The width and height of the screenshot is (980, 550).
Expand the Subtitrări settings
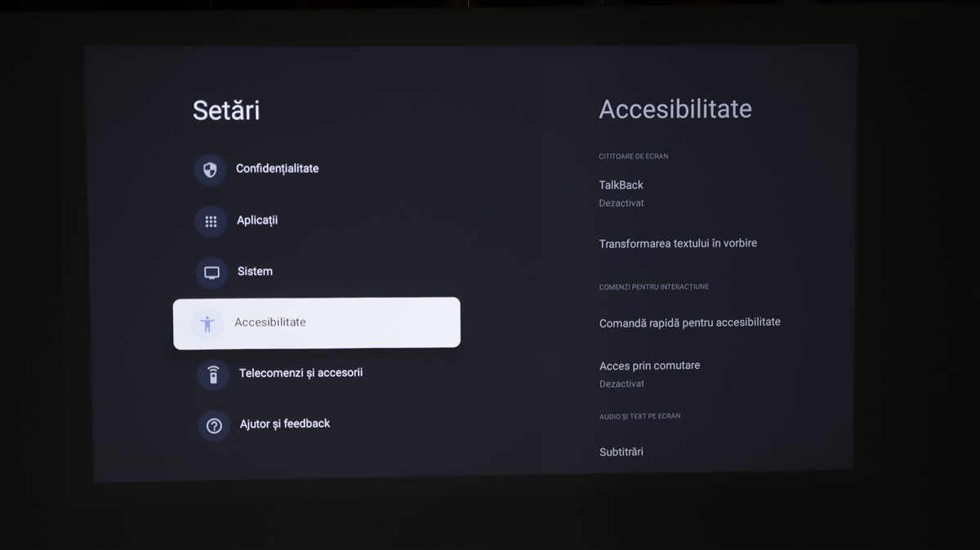pyautogui.click(x=621, y=451)
